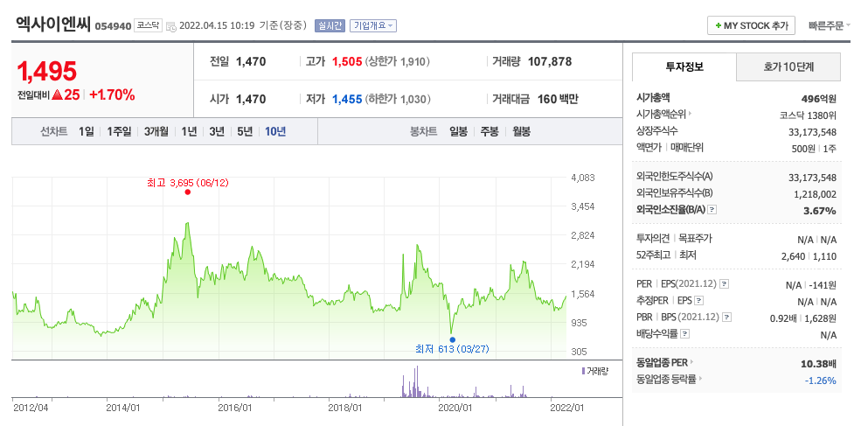Click the red up-triangle beside 전일대비
868x426 pixels.
pos(57,95)
